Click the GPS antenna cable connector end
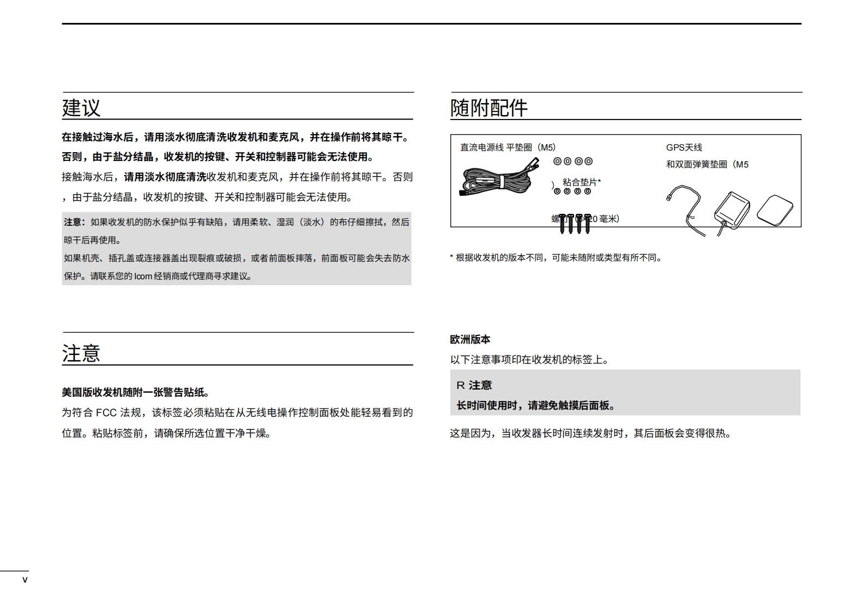 point(669,197)
